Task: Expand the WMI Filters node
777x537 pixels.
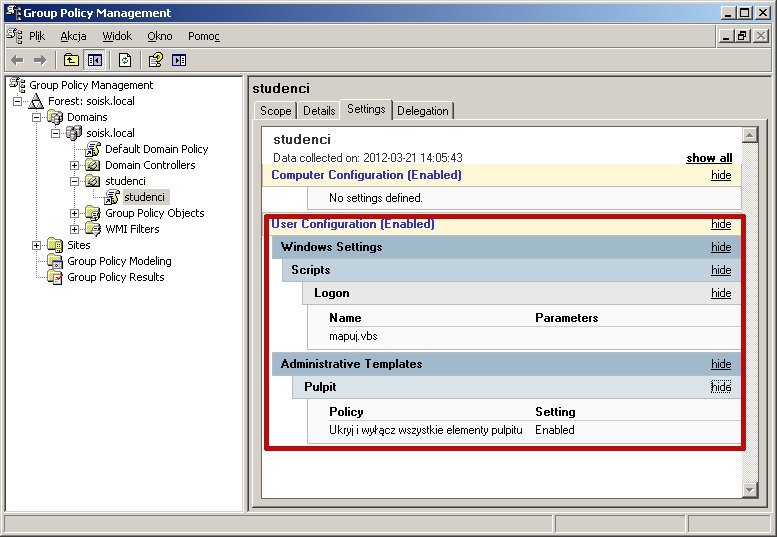Action: pyautogui.click(x=74, y=229)
